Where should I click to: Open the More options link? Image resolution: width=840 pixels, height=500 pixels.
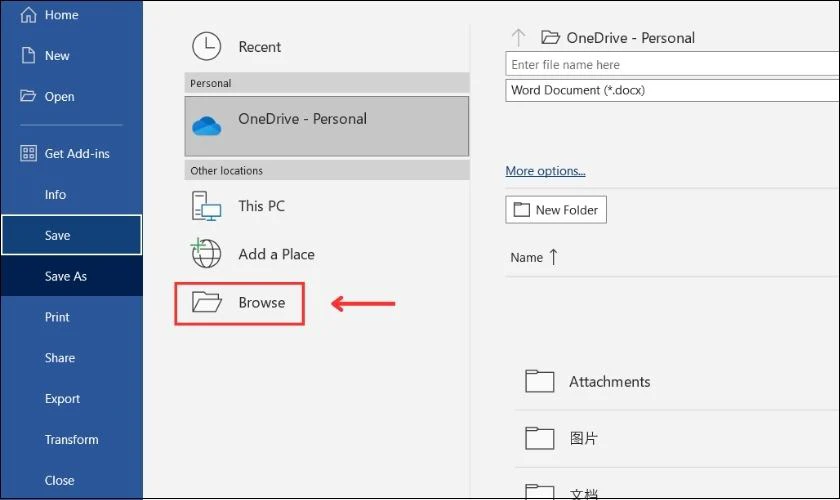545,170
